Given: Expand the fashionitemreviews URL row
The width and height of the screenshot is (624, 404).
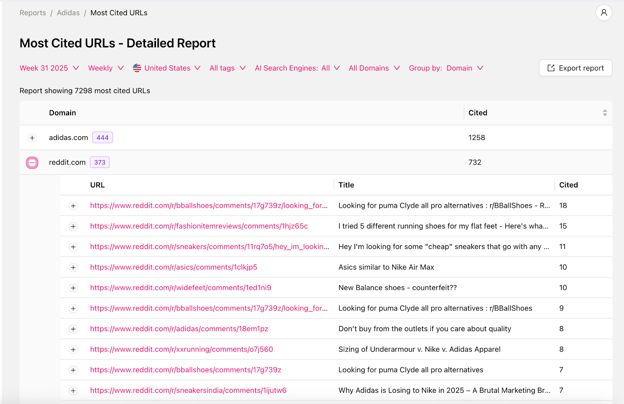Looking at the screenshot, I should tap(73, 226).
